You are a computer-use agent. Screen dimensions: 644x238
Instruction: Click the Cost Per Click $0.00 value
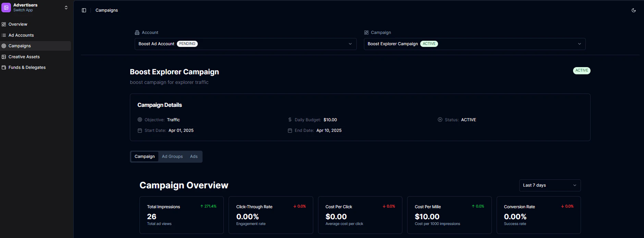pyautogui.click(x=336, y=217)
